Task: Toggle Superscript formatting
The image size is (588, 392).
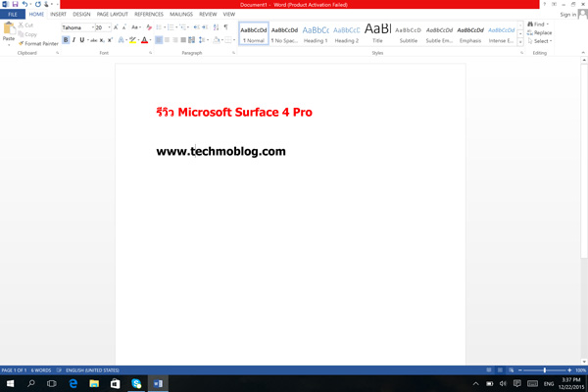Action: pos(110,40)
